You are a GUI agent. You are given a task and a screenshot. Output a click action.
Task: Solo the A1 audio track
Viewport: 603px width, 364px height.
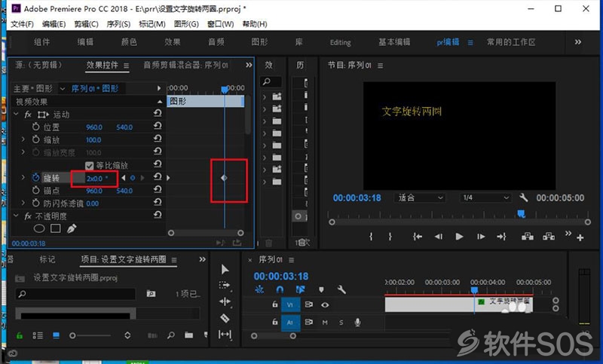tap(341, 322)
